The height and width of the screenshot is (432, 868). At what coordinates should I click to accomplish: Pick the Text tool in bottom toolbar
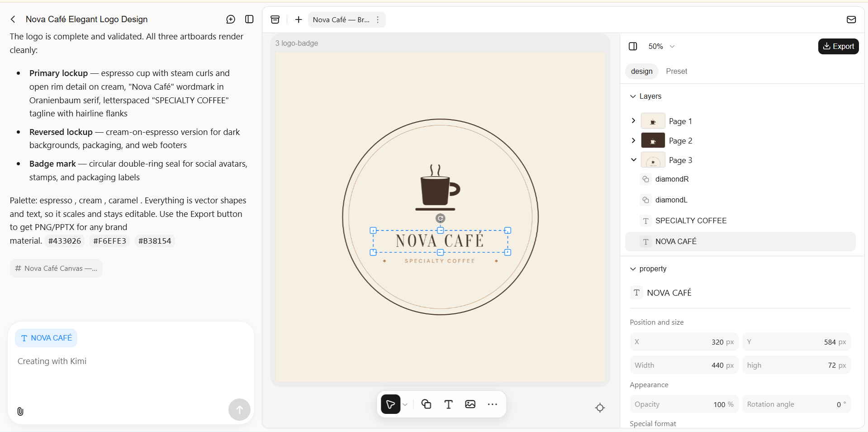pos(448,404)
